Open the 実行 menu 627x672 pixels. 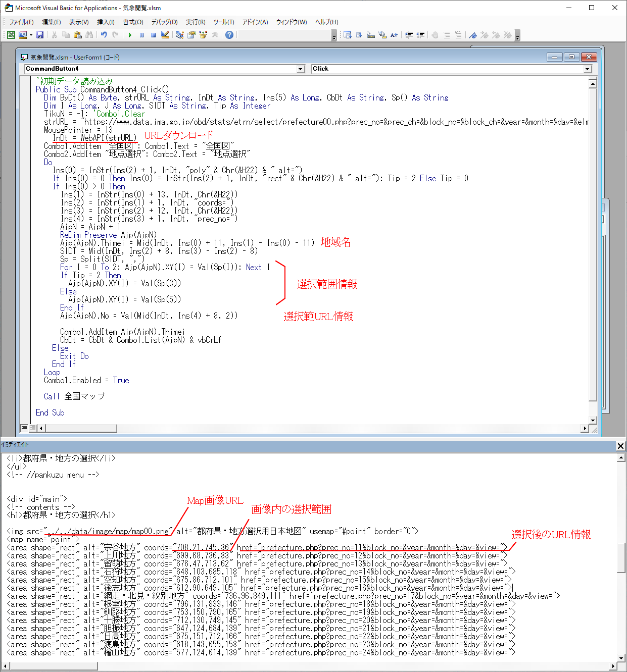pyautogui.click(x=195, y=22)
